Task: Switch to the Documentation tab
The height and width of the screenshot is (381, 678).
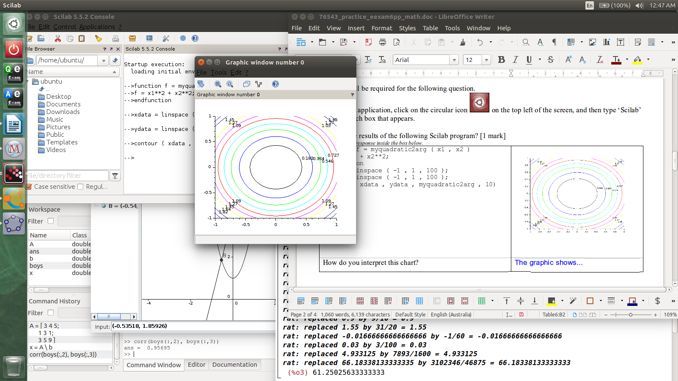Action: tap(234, 365)
